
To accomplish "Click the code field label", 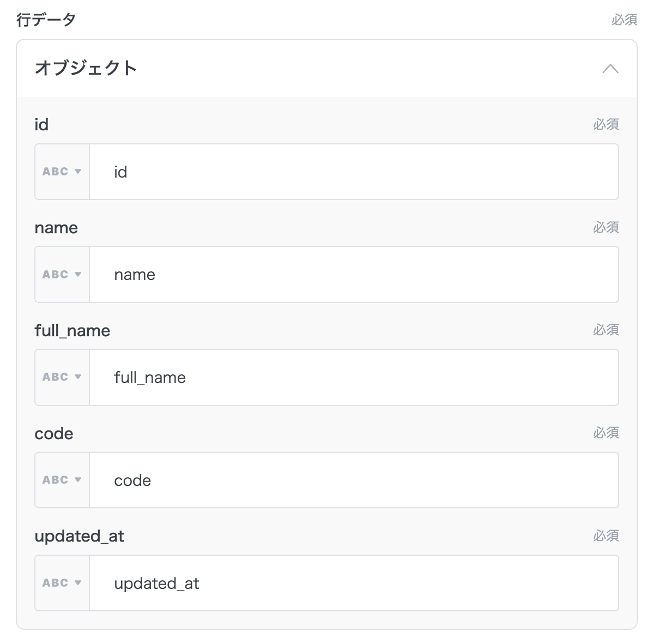I will pos(53,434).
